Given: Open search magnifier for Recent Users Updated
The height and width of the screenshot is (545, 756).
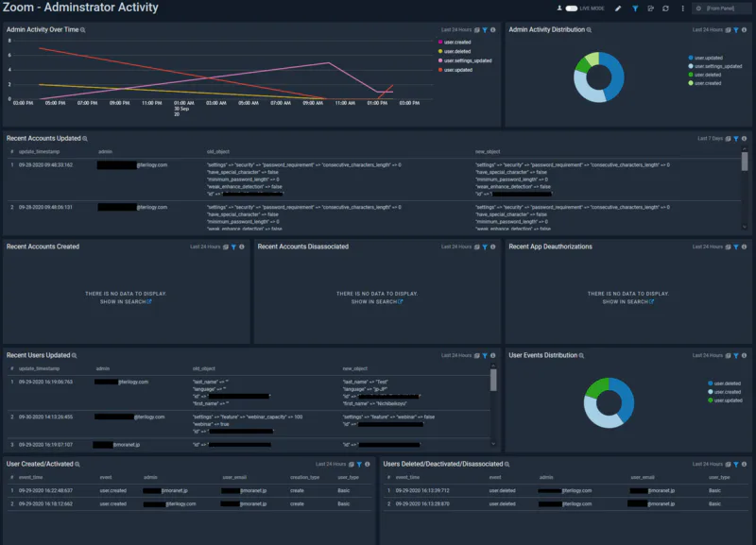Looking at the screenshot, I should coord(75,356).
